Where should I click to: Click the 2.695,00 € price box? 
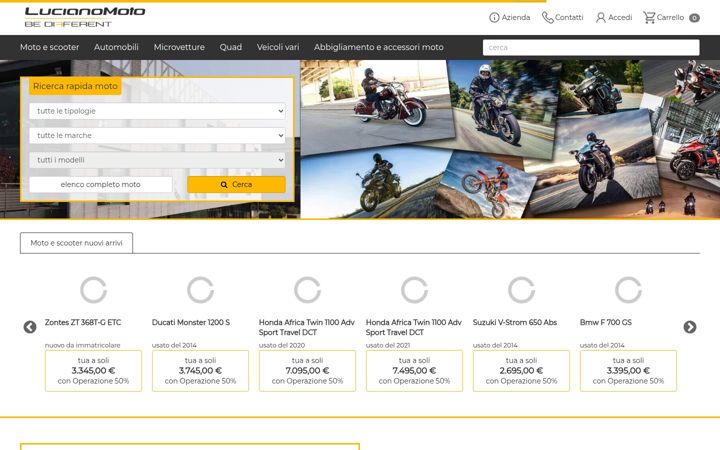[x=521, y=371]
